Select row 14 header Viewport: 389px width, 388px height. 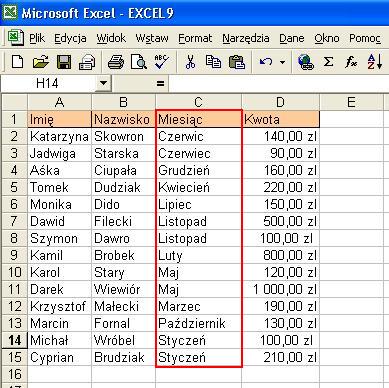[14, 340]
